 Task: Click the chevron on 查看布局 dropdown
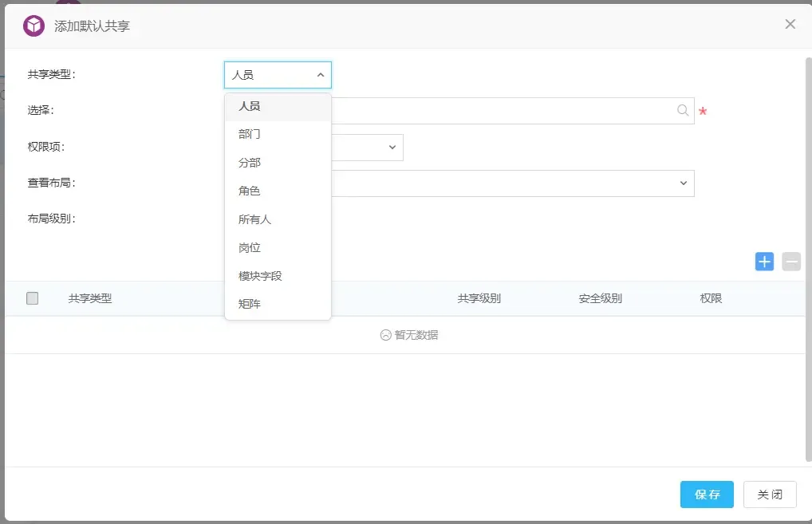(683, 183)
